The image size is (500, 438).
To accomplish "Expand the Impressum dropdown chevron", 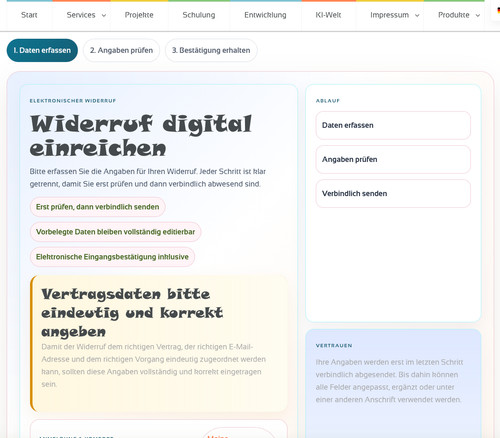I will (417, 15).
